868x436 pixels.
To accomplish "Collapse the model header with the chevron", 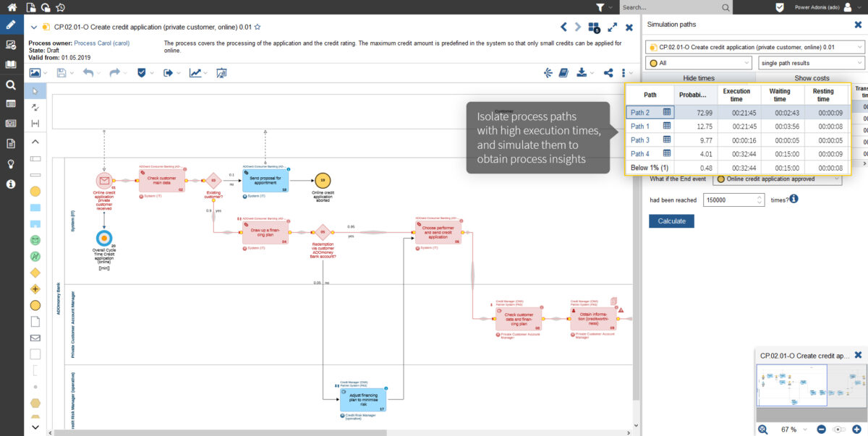I will pyautogui.click(x=34, y=27).
